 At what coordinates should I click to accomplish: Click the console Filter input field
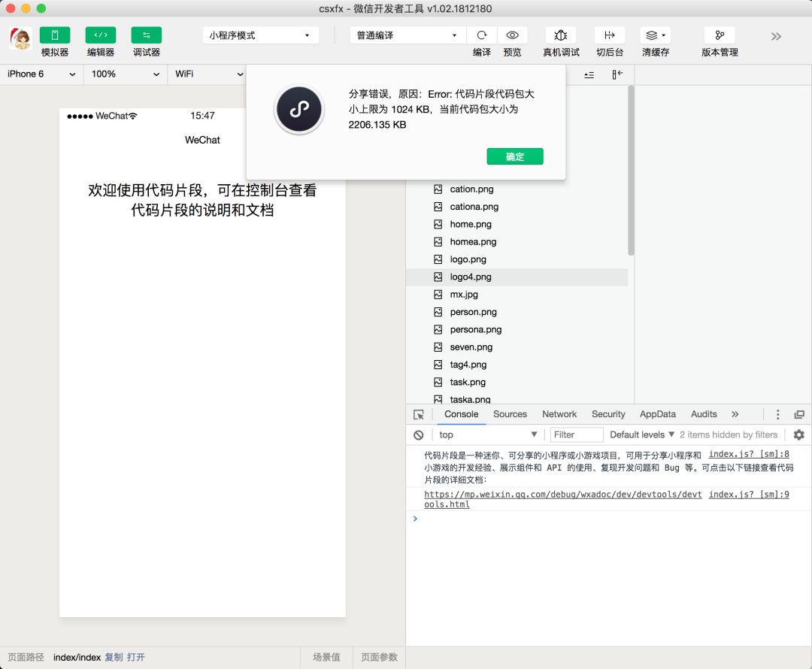(577, 435)
